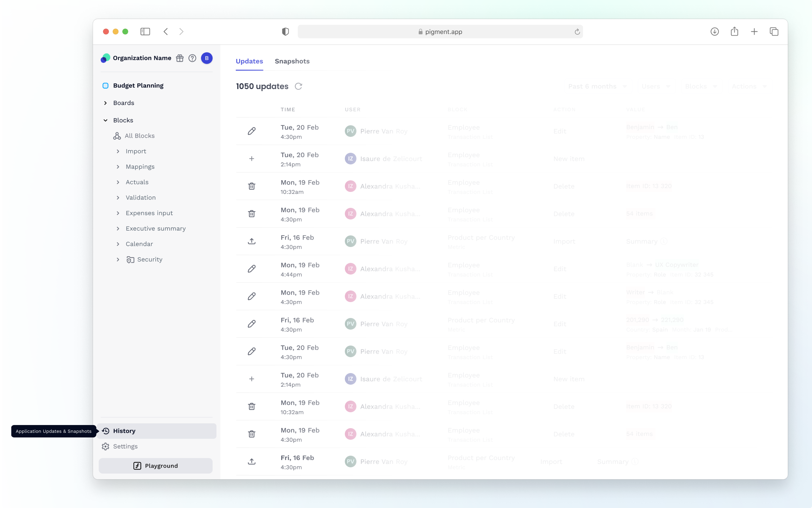Select Budget Planning application
The width and height of the screenshot is (812, 508).
click(138, 86)
